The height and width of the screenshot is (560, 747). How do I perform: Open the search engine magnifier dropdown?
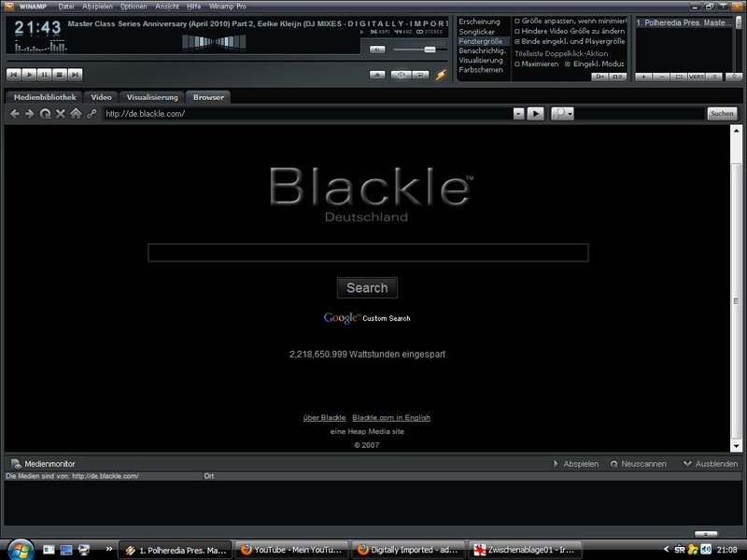[563, 114]
